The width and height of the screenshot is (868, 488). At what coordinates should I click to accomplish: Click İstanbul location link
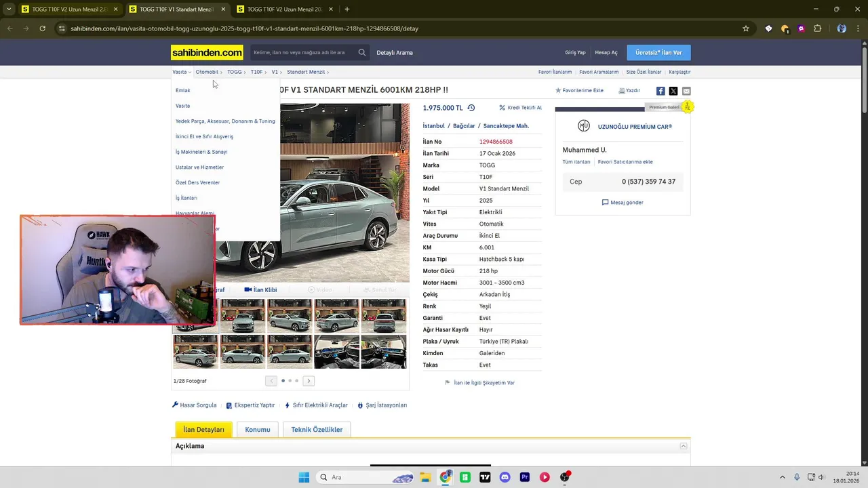pyautogui.click(x=434, y=126)
